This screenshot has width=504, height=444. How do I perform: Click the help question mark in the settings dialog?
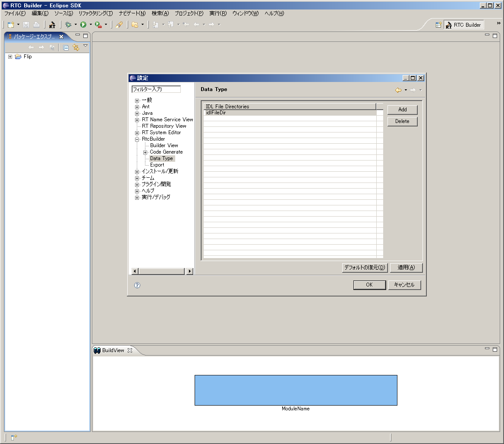136,285
